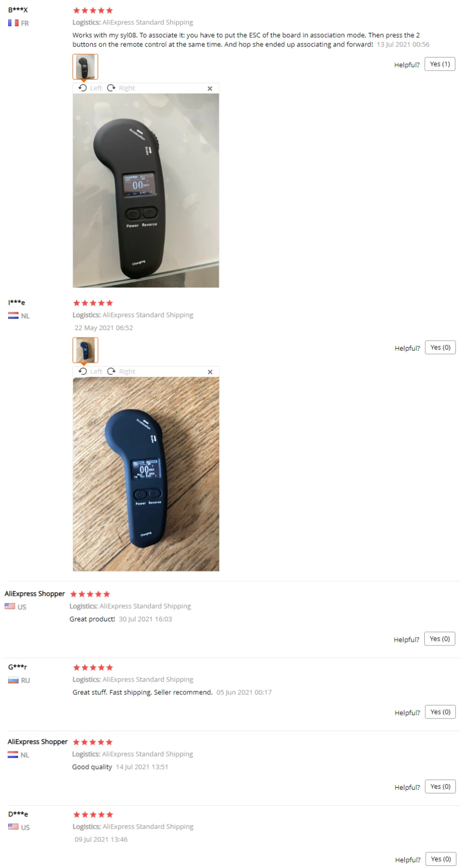Click the Russian flag icon beside RU
460x868 pixels.
pos(13,680)
